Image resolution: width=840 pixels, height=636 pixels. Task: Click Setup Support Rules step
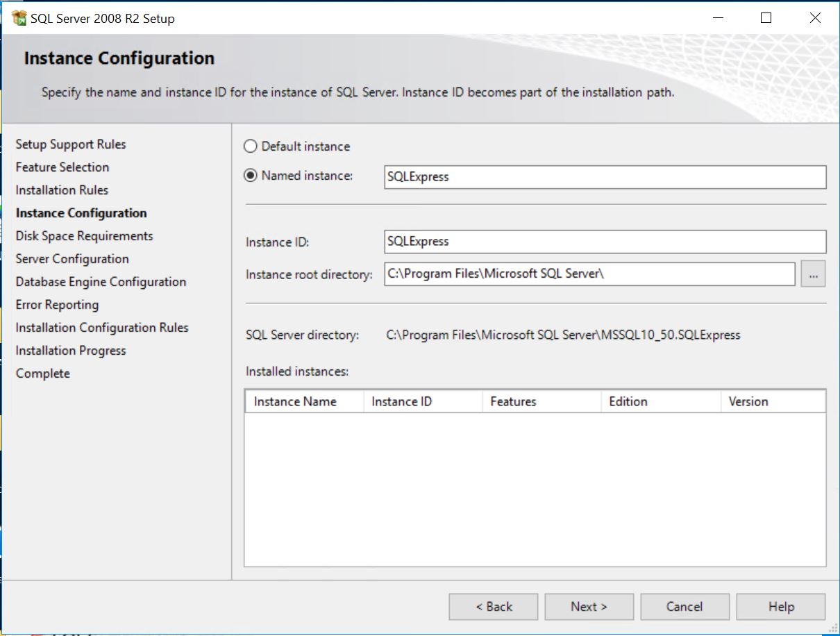coord(71,144)
